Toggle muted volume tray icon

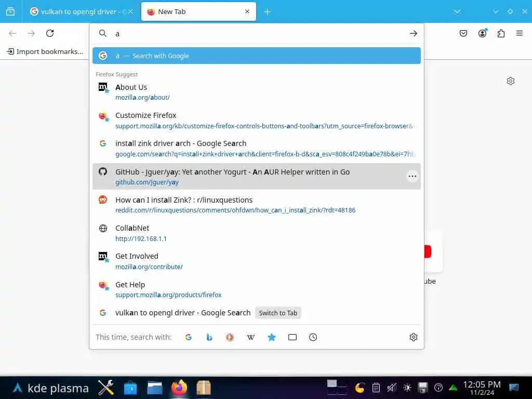click(x=392, y=388)
